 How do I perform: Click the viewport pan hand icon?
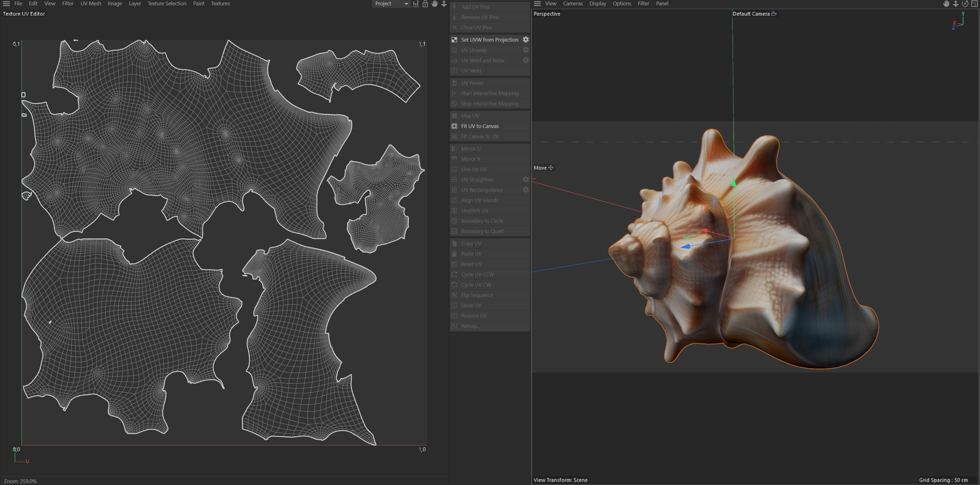(946, 4)
